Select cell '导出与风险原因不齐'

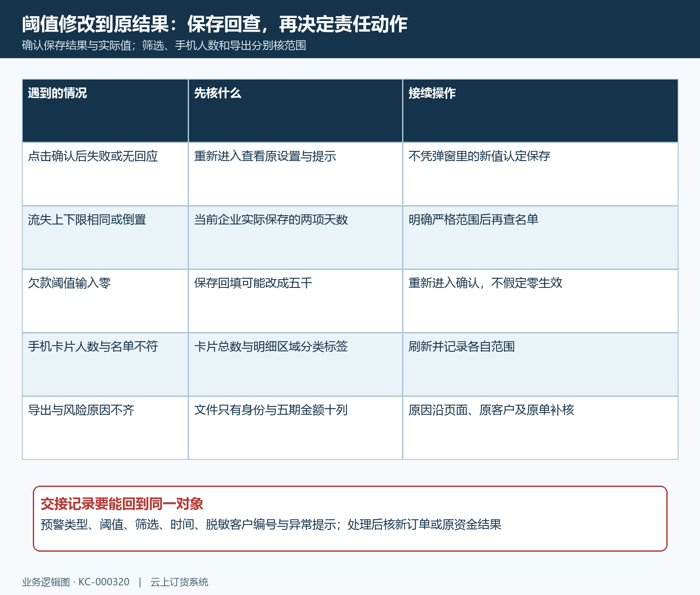(x=105, y=428)
